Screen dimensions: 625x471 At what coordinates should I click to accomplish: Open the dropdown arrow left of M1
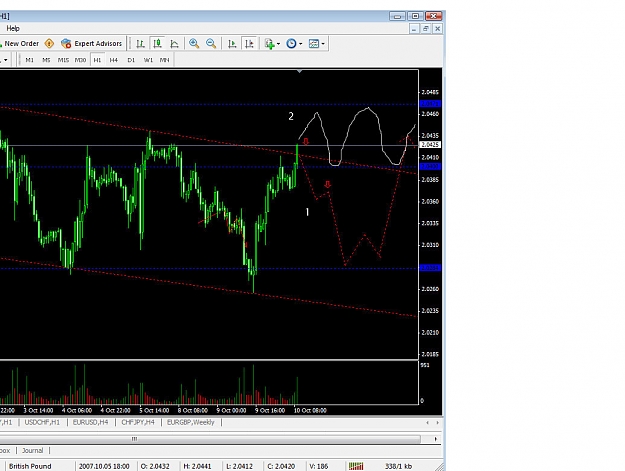pos(6,60)
